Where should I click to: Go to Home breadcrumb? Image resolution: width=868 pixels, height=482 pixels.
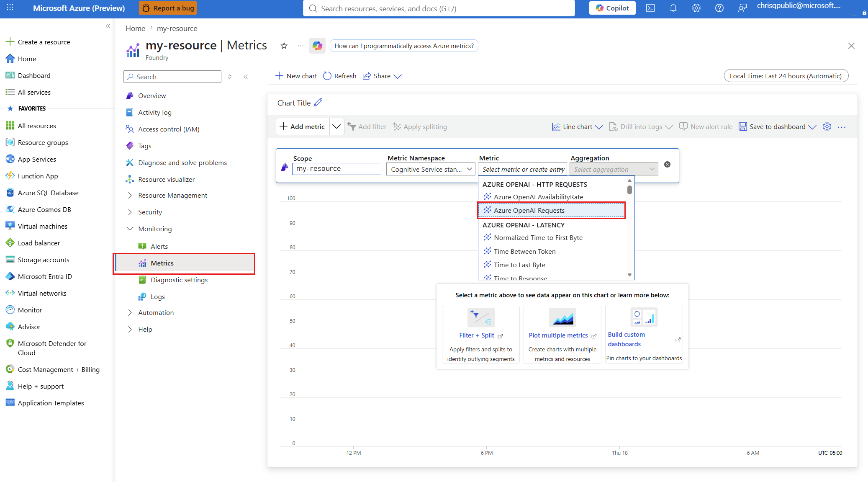pos(135,28)
